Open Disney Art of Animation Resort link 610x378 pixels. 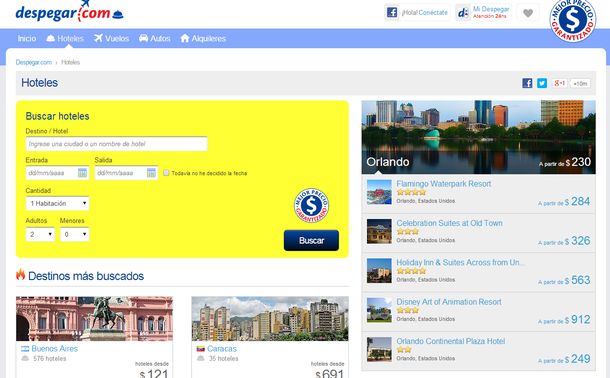[x=449, y=302]
